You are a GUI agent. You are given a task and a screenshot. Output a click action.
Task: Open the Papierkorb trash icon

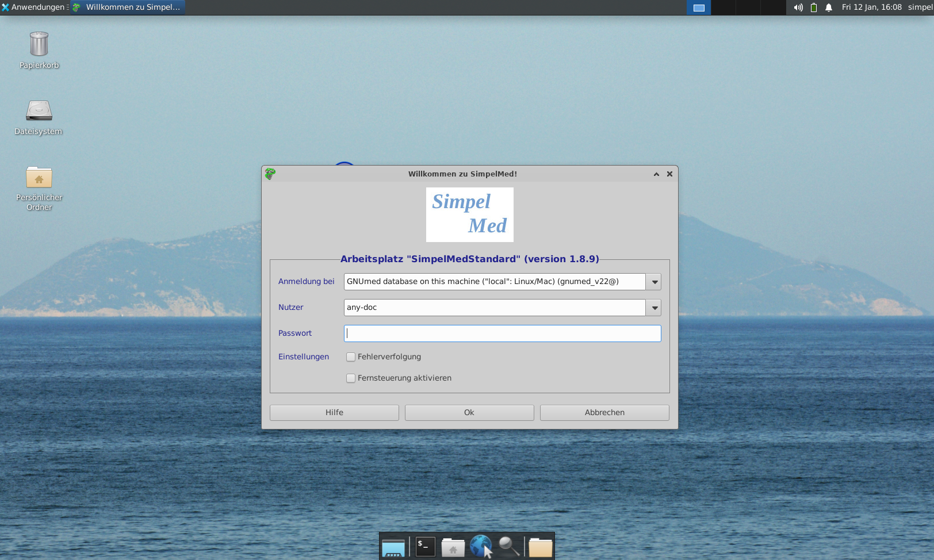pos(39,44)
